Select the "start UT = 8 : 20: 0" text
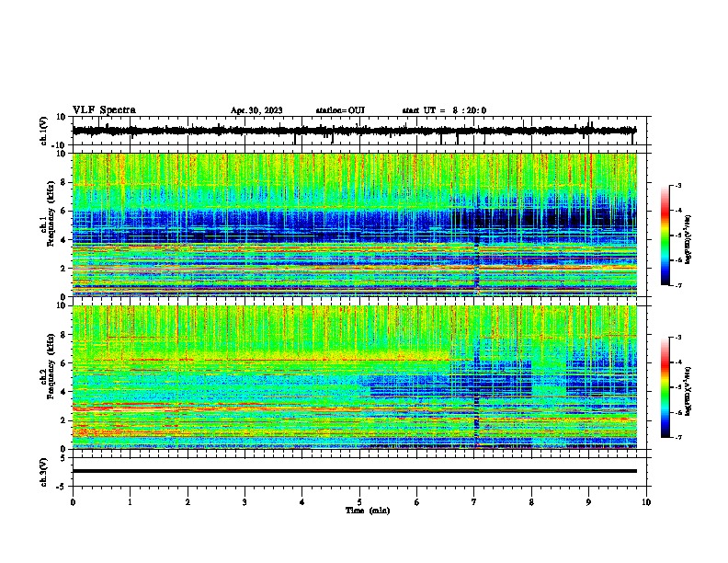This screenshot has height=563, width=728. point(444,110)
